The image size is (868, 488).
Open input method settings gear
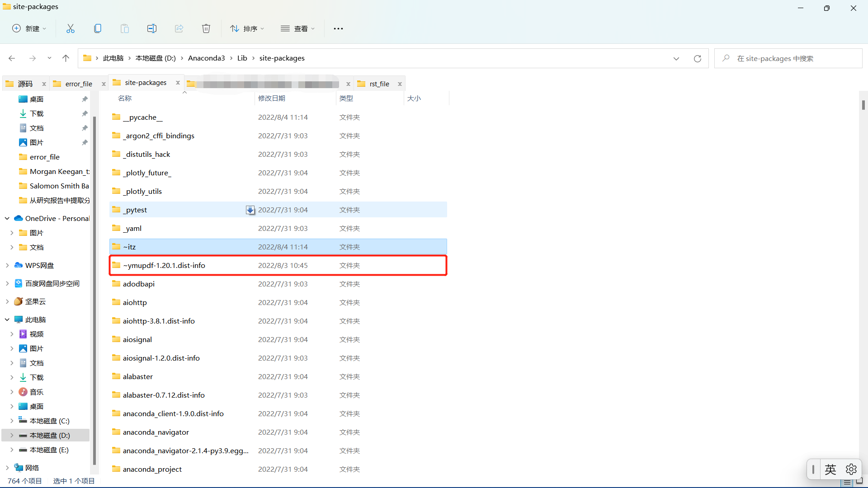click(x=851, y=469)
